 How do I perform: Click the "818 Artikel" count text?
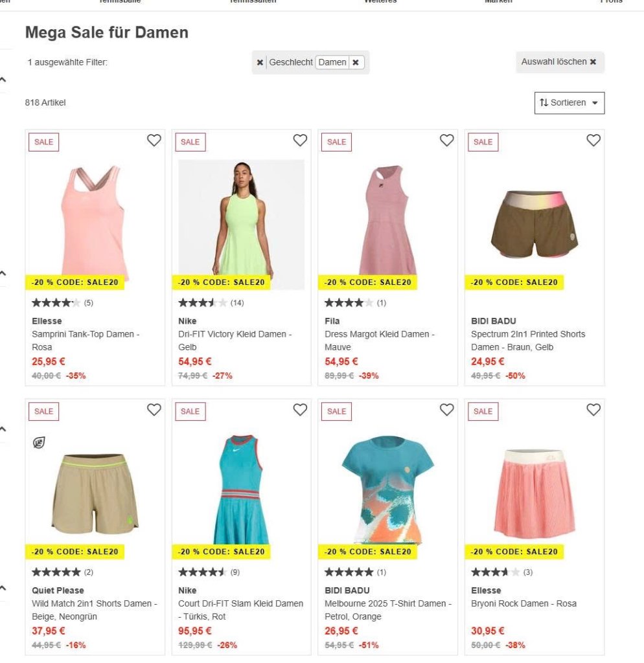(45, 103)
